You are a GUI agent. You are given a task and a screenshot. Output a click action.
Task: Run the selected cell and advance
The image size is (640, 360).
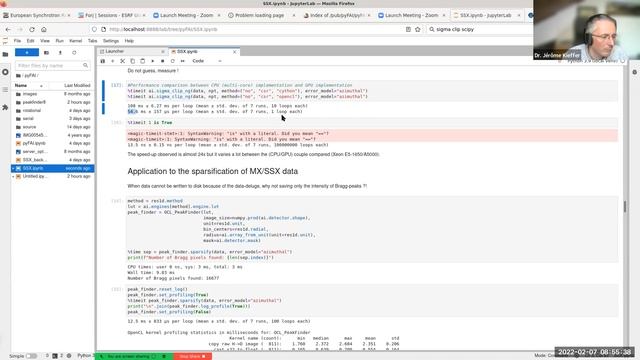(x=153, y=61)
